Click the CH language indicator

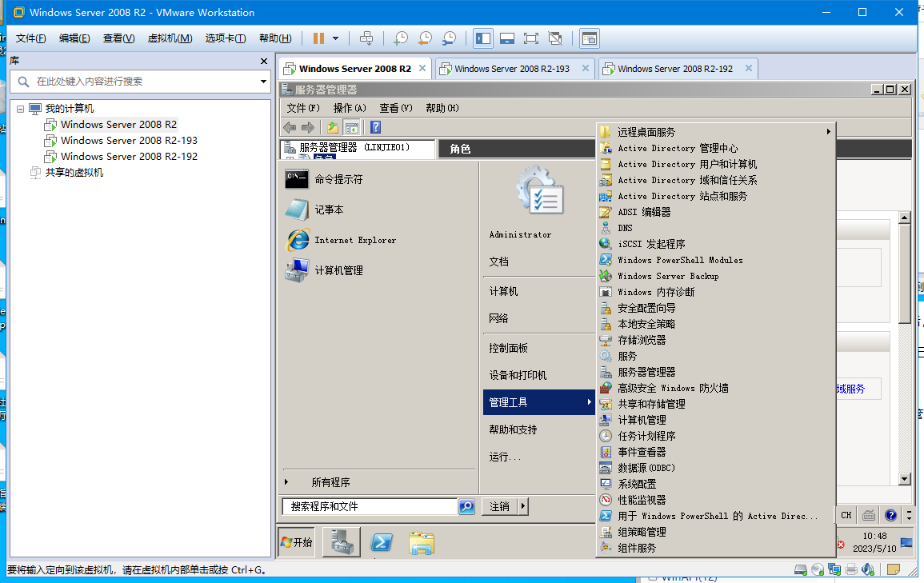[846, 515]
